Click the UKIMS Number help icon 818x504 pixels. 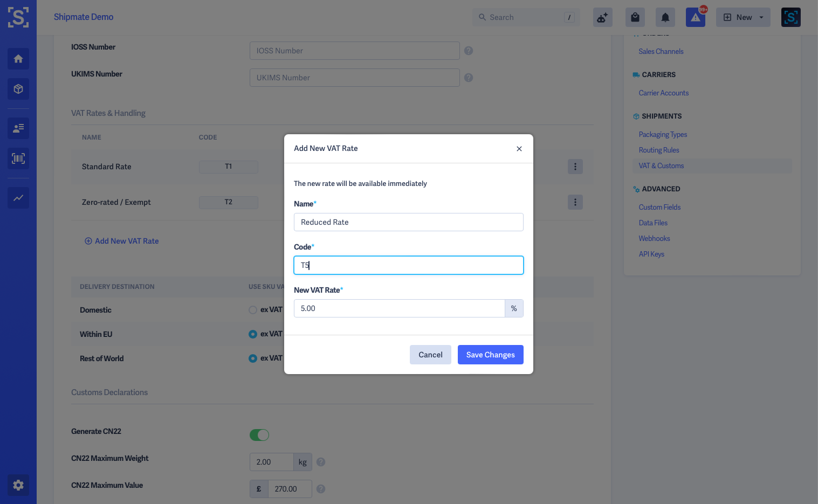(469, 78)
